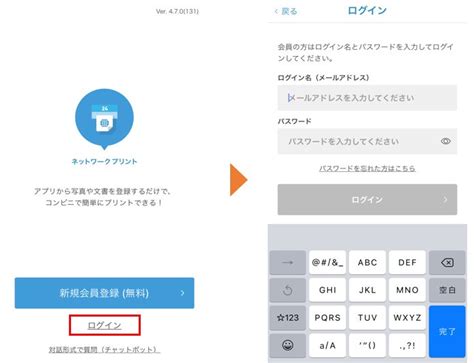Viewport: 474px width, 363px height.
Task: Open the チャットボット question link
Action: [x=104, y=350]
